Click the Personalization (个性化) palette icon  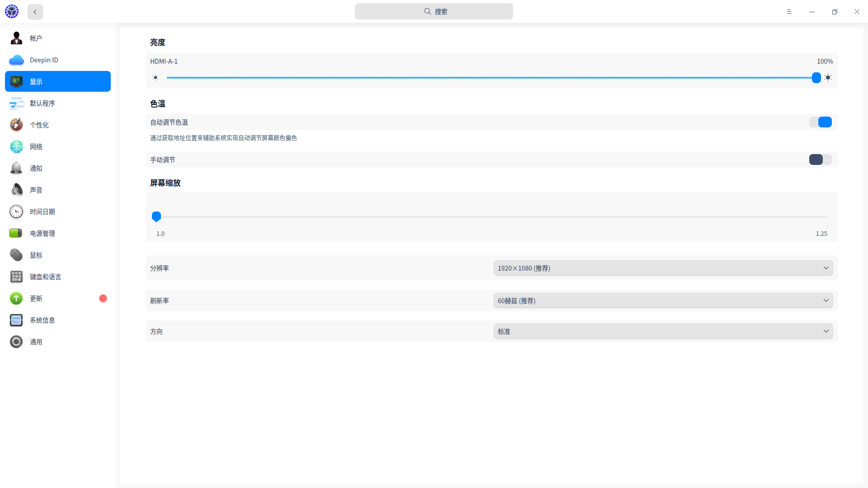pyautogui.click(x=16, y=125)
